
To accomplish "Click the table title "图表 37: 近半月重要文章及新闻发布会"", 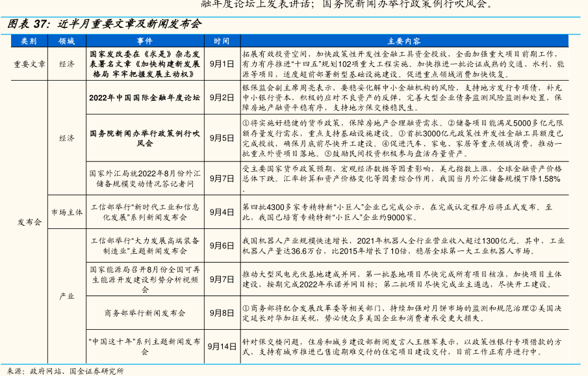I will pos(104,25).
